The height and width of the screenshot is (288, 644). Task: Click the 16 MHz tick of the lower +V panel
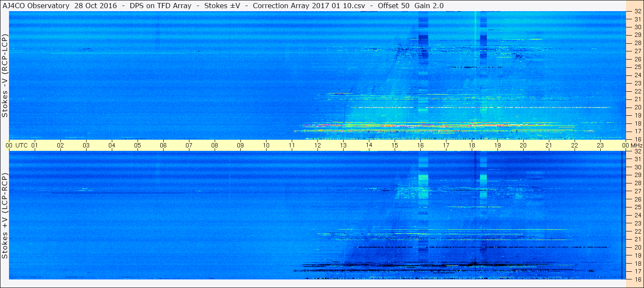[637, 279]
